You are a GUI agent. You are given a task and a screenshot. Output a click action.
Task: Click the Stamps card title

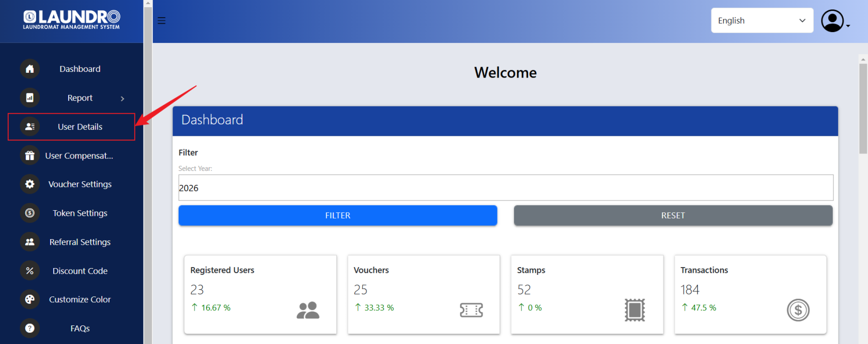click(x=531, y=270)
